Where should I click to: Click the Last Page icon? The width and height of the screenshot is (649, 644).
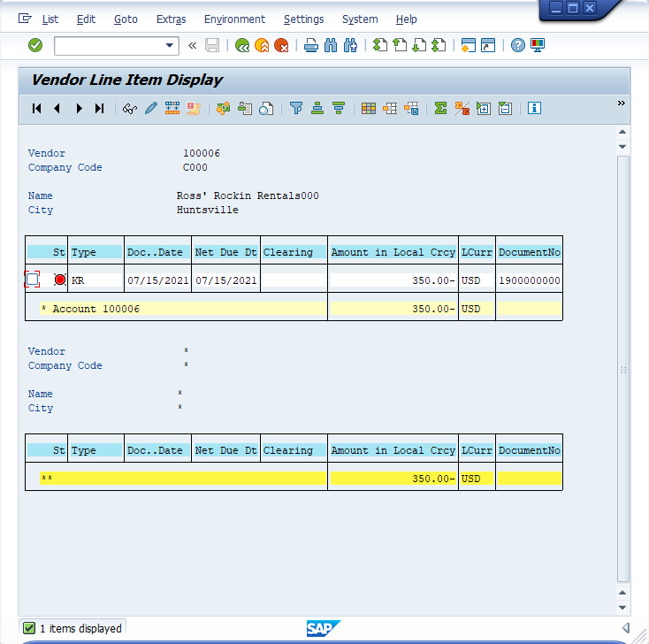pyautogui.click(x=439, y=45)
